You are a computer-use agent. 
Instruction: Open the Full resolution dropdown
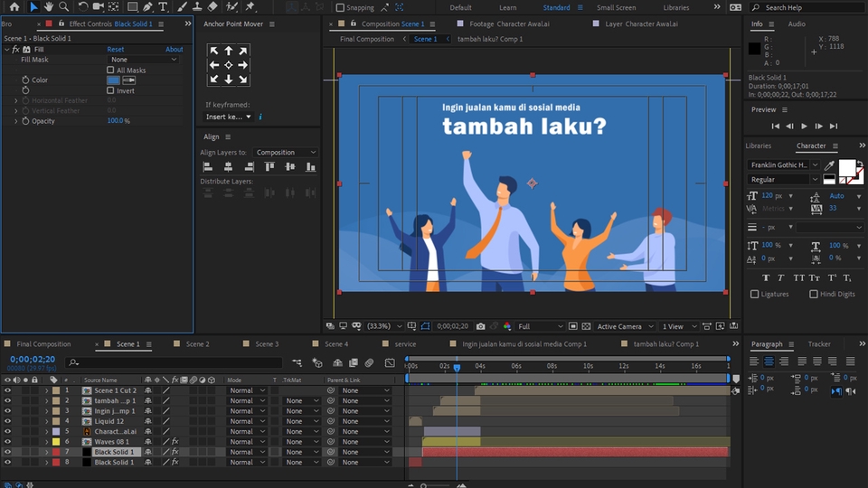[541, 326]
